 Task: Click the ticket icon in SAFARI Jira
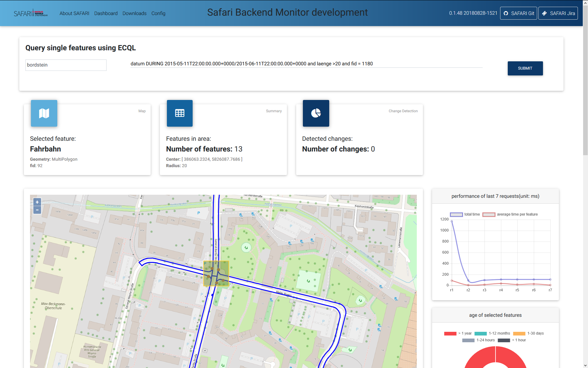point(544,13)
